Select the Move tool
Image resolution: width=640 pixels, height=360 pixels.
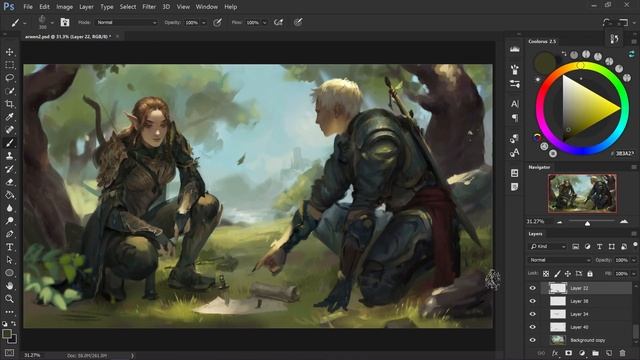click(x=9, y=52)
